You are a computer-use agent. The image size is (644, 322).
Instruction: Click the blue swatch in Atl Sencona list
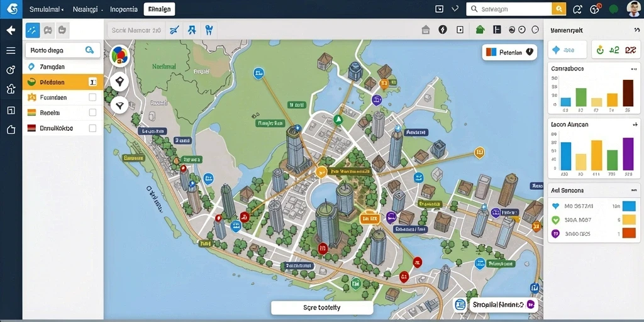pos(629,206)
